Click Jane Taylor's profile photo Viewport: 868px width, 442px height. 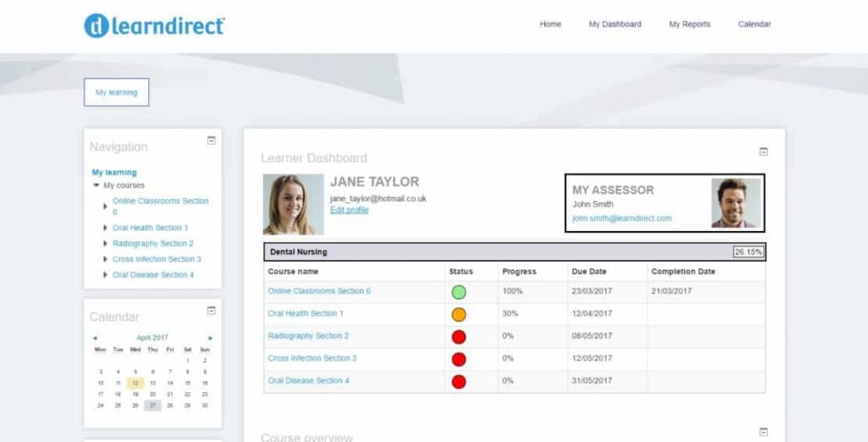point(292,204)
